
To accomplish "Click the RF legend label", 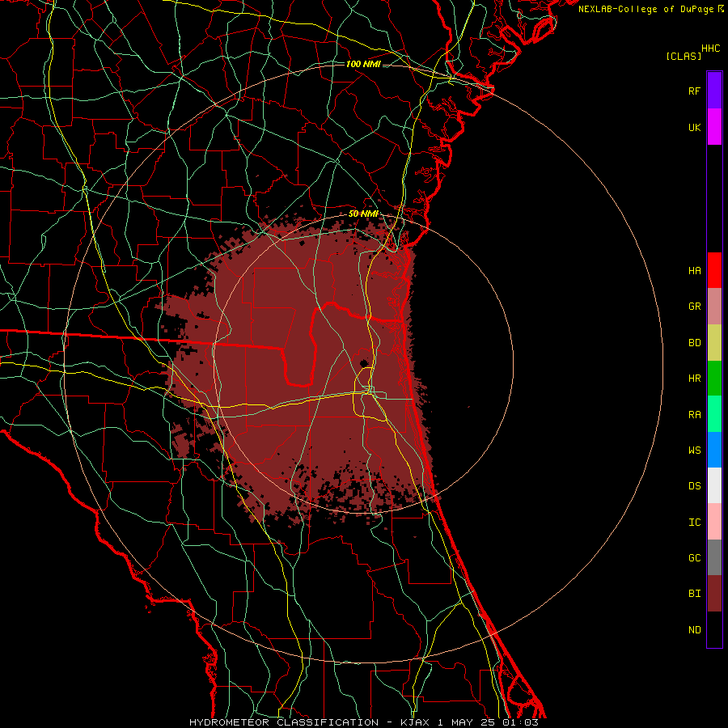I will 694,91.
